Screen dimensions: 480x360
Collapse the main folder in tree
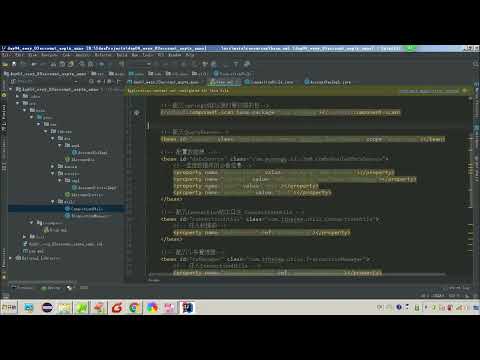25,110
